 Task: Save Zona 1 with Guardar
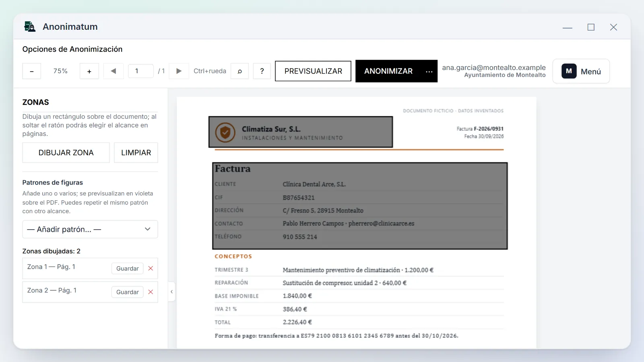128,268
